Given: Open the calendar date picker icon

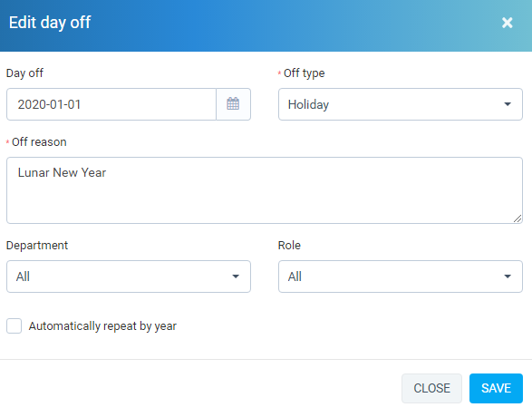Looking at the screenshot, I should pos(233,104).
